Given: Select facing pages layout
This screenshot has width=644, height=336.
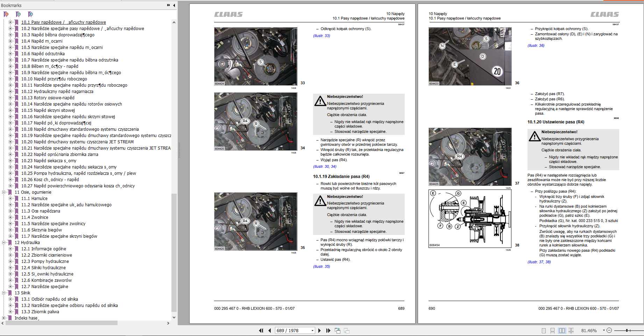Looking at the screenshot, I should [562, 330].
